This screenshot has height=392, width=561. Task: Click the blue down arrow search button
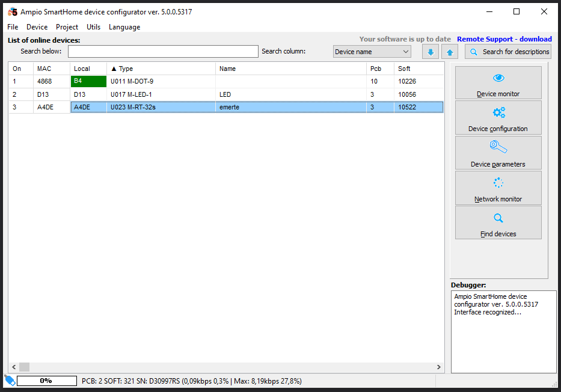point(431,52)
